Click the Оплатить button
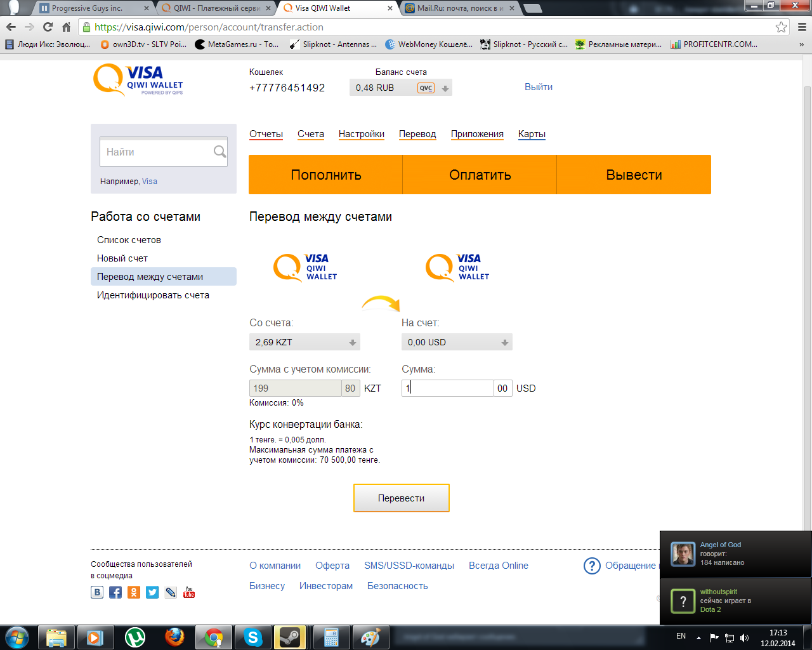Viewport: 812px width, 650px height. coord(480,175)
